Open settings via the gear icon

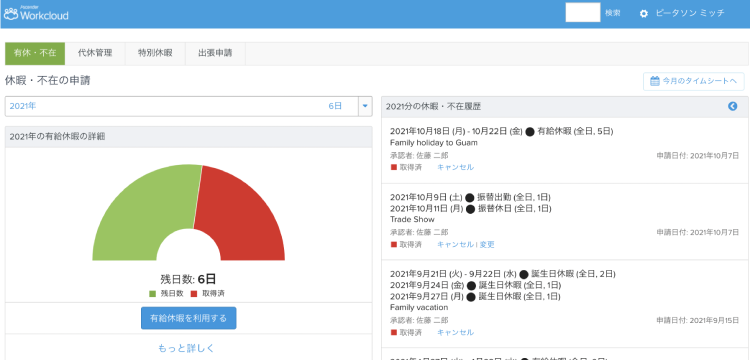click(x=644, y=14)
